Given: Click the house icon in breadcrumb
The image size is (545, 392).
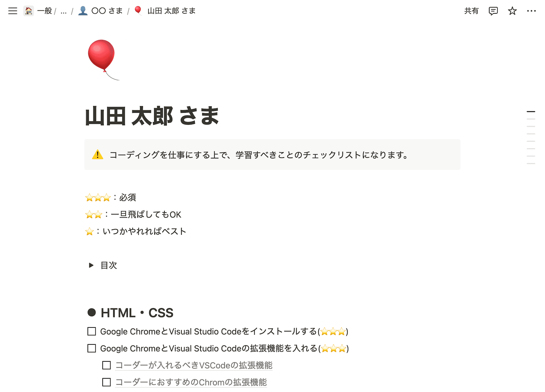Looking at the screenshot, I should click(x=28, y=11).
